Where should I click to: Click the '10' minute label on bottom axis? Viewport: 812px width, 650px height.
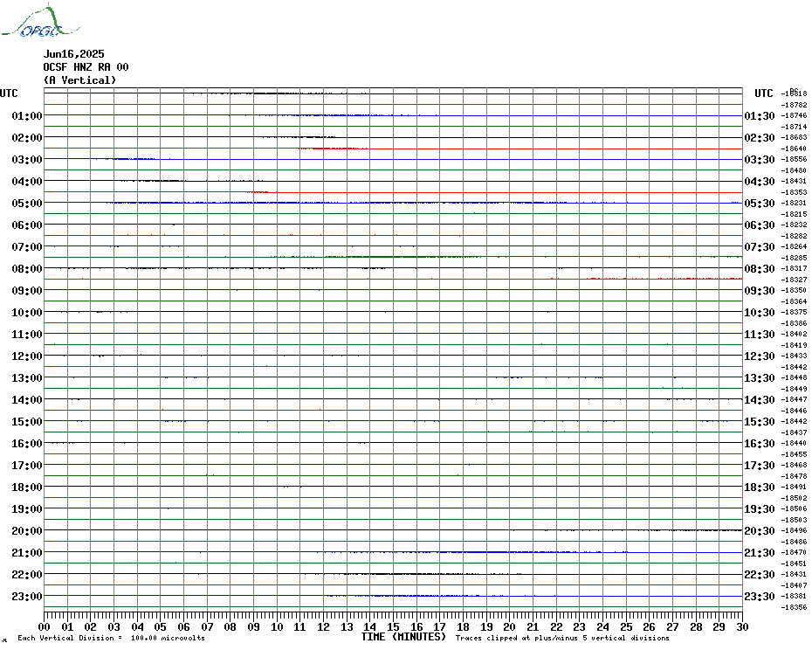(x=277, y=627)
